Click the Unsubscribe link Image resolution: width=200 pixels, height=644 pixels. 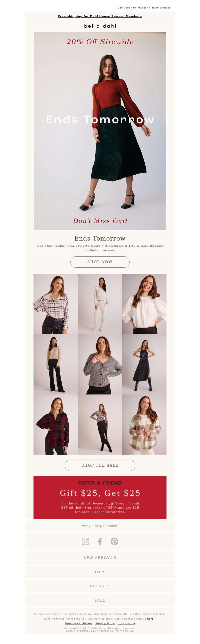(x=126, y=623)
